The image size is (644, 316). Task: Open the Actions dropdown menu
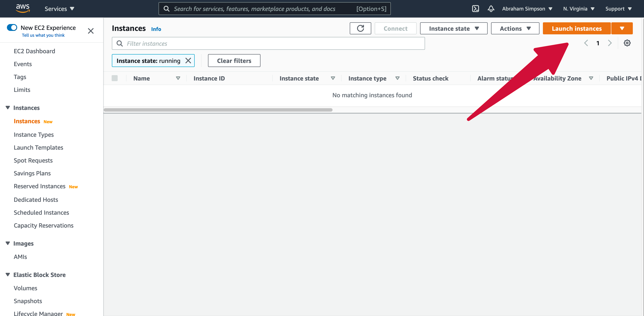click(515, 28)
